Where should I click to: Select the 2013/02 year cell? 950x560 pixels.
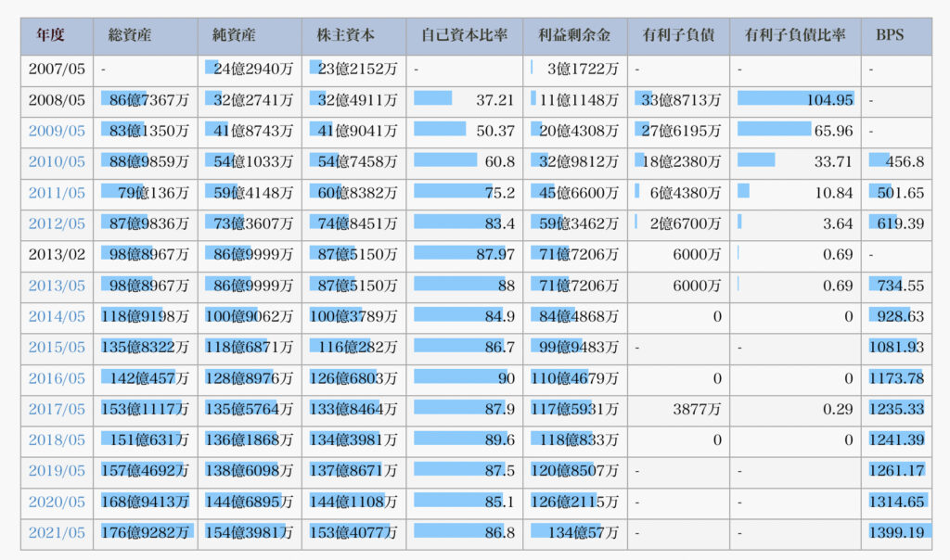[57, 254]
